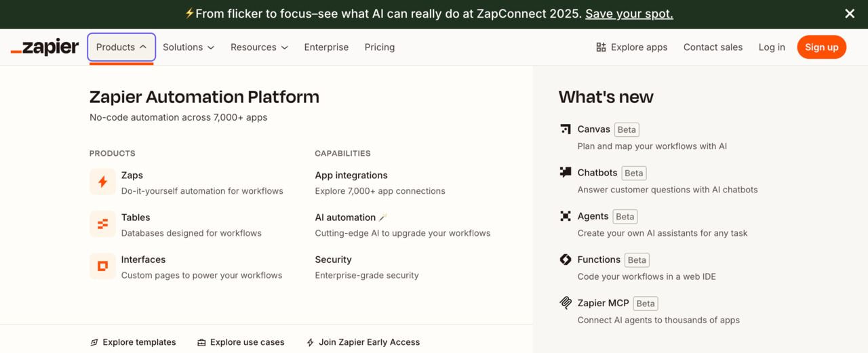Click the Zapier MCP icon
The image size is (868, 353).
[566, 303]
